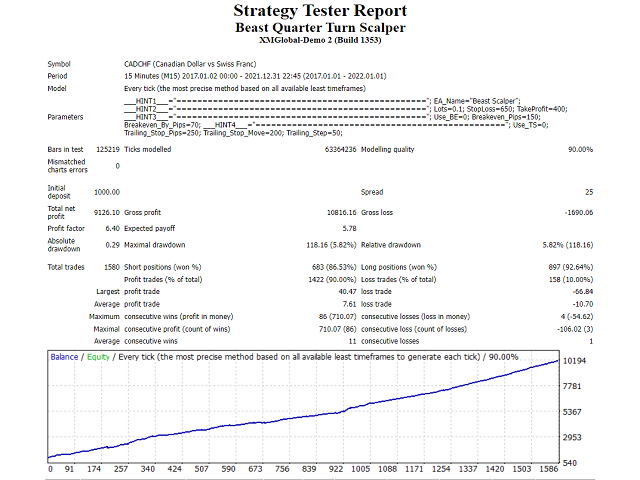Image resolution: width=640 pixels, height=480 pixels.
Task: Click the CADCHF symbol description
Action: coord(190,64)
